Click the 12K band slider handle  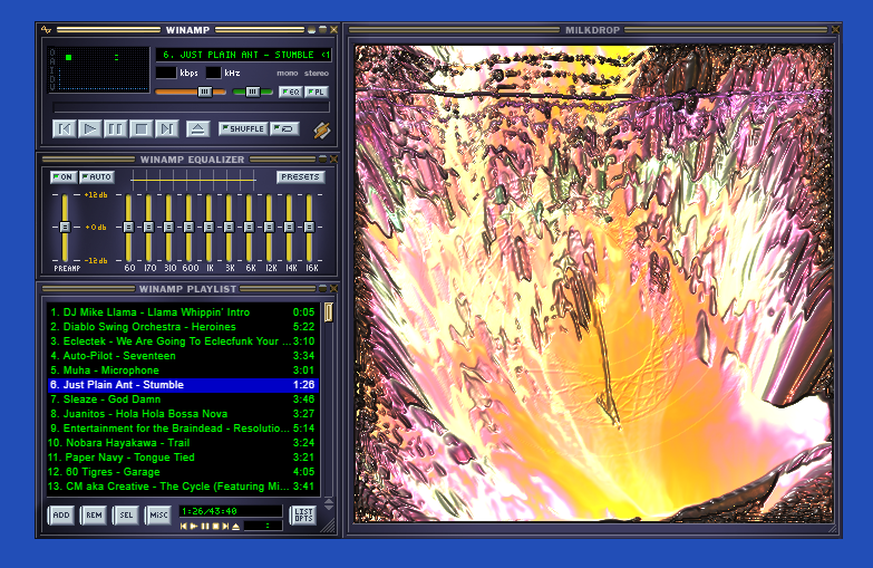pyautogui.click(x=269, y=227)
